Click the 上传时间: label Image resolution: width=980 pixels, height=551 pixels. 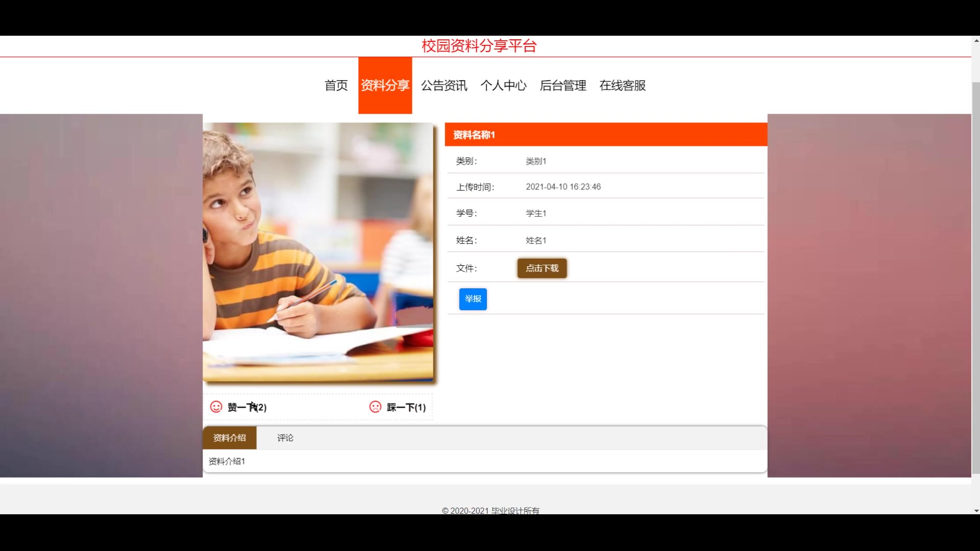pyautogui.click(x=475, y=187)
